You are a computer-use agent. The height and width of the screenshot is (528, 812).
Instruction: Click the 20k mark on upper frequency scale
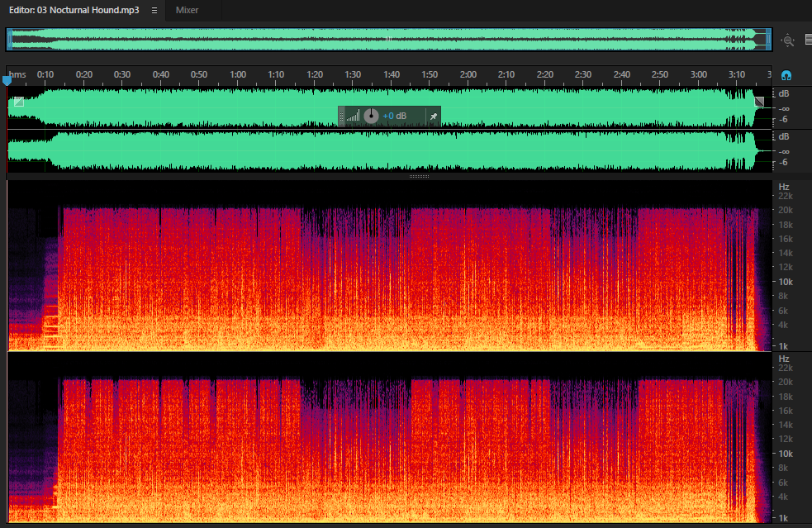pyautogui.click(x=785, y=210)
